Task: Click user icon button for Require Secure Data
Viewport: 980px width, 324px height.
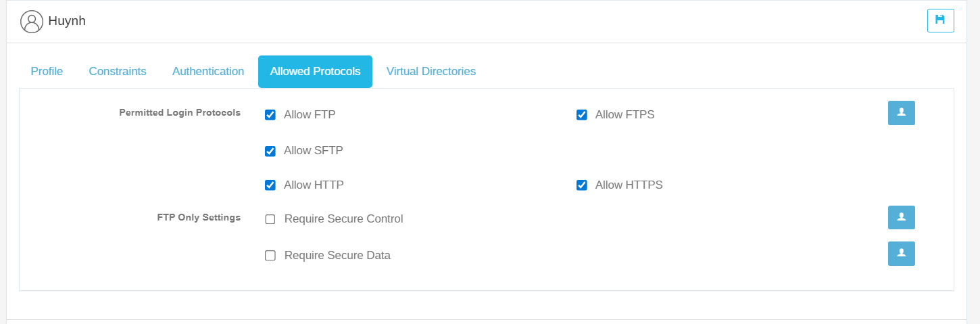Action: point(901,253)
